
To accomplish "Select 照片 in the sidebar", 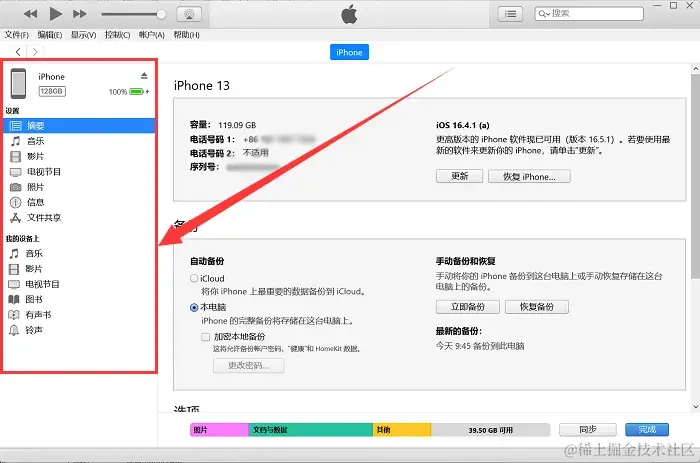I will click(79, 187).
